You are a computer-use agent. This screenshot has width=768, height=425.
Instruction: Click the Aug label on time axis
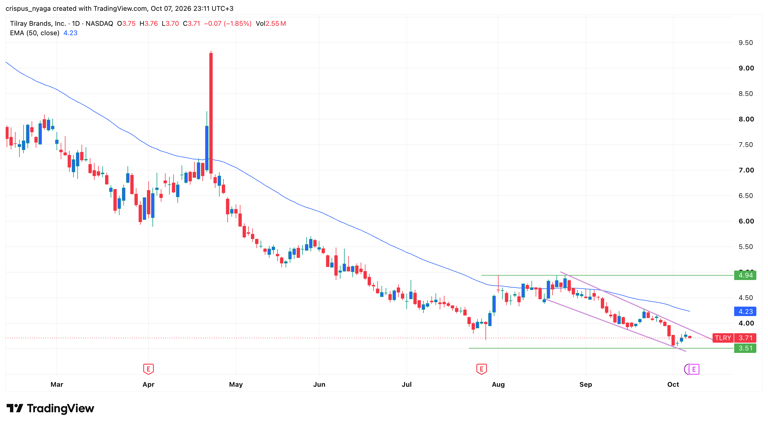click(498, 384)
